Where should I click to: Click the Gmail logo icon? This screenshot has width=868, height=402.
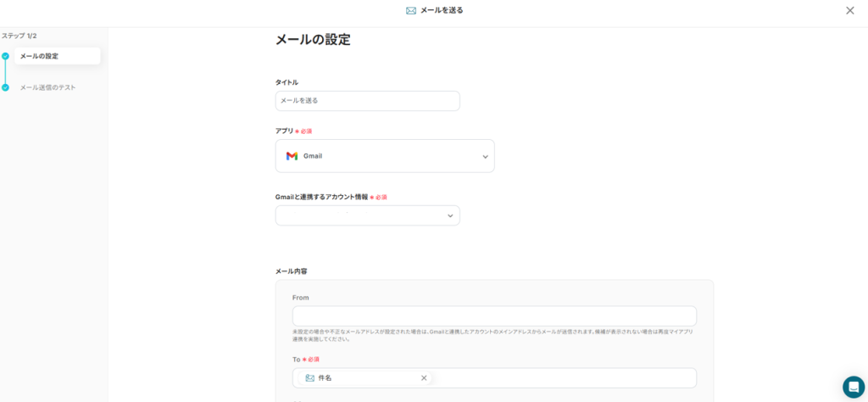click(292, 156)
